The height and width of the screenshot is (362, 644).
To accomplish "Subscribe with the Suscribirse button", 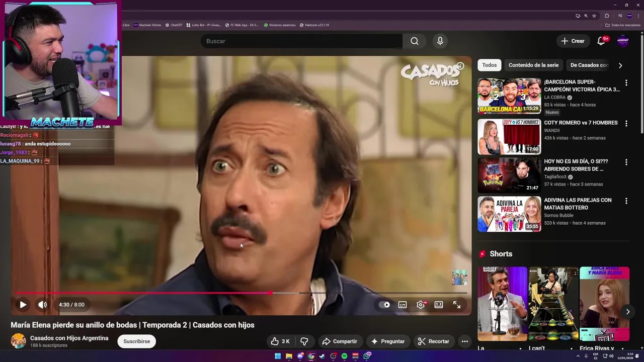I will click(x=137, y=341).
